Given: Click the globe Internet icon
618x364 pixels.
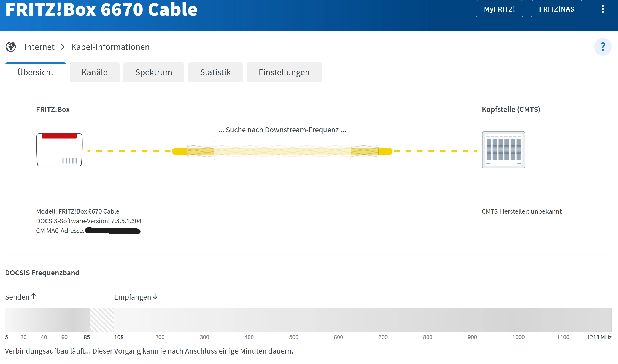Looking at the screenshot, I should point(11,47).
